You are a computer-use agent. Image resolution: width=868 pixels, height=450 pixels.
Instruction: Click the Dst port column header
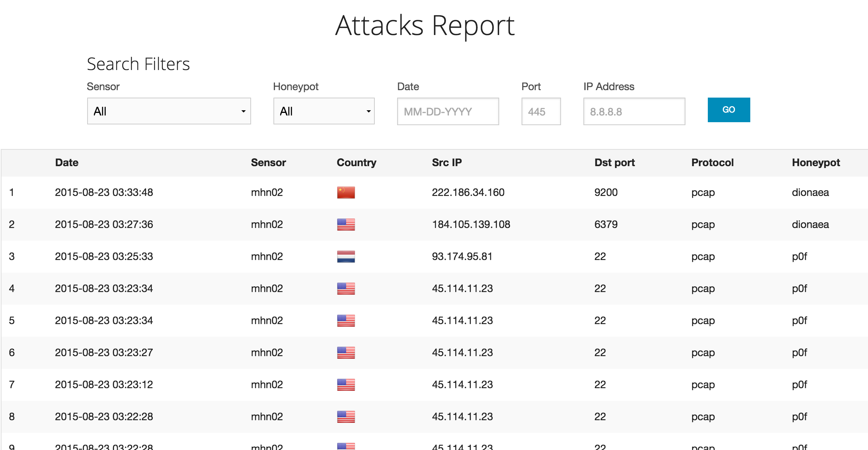(615, 162)
